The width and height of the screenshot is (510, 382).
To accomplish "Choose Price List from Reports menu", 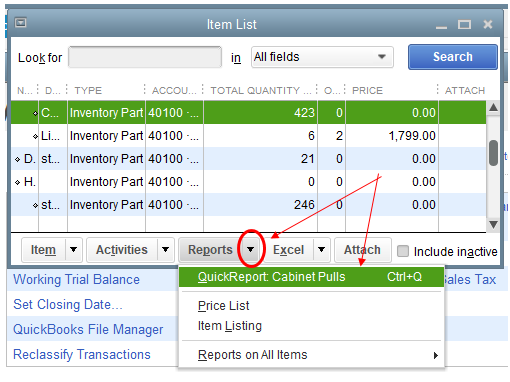I will click(x=223, y=306).
